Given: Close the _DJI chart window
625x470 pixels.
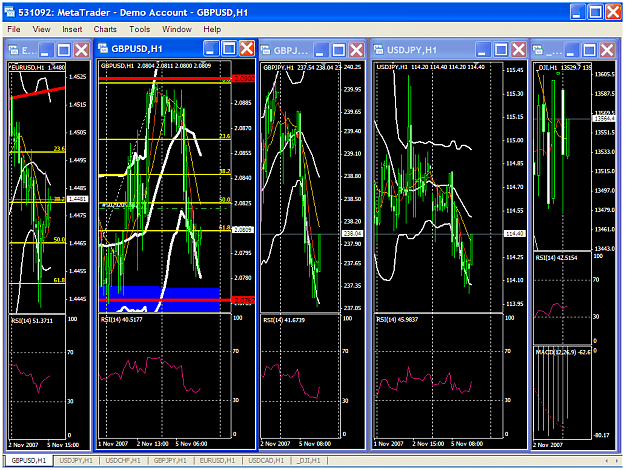Looking at the screenshot, I should 607,50.
